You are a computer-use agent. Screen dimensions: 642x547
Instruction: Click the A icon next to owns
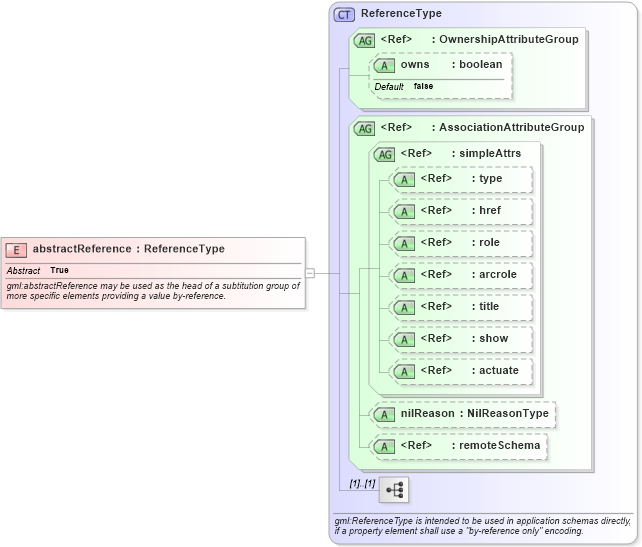click(384, 66)
